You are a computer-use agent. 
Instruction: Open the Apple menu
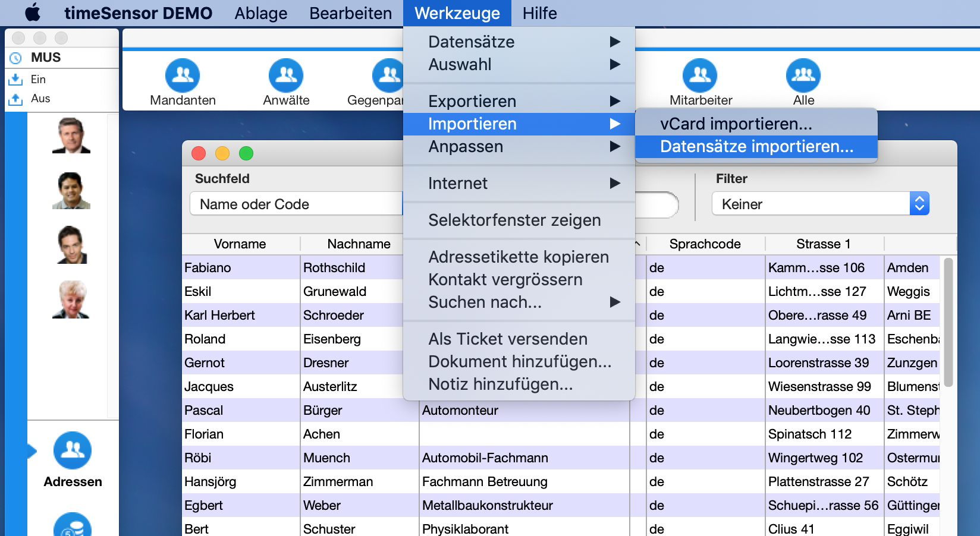(x=33, y=12)
